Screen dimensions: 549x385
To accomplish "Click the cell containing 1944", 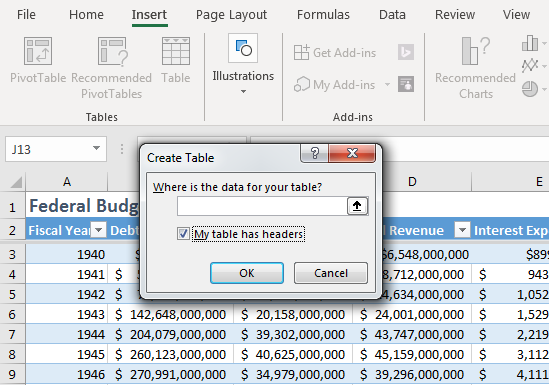I will click(67, 334).
